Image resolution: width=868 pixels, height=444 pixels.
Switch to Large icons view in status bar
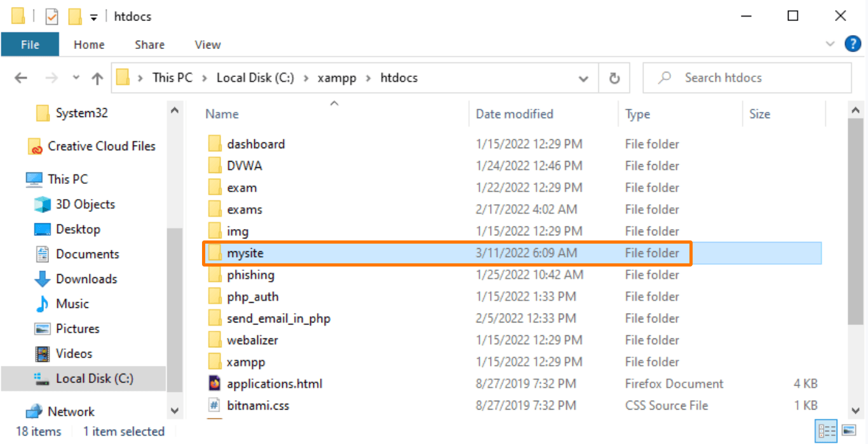pos(848,431)
